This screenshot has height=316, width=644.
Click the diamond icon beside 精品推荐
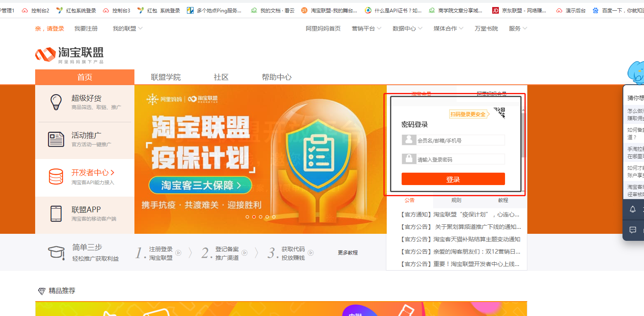point(42,291)
